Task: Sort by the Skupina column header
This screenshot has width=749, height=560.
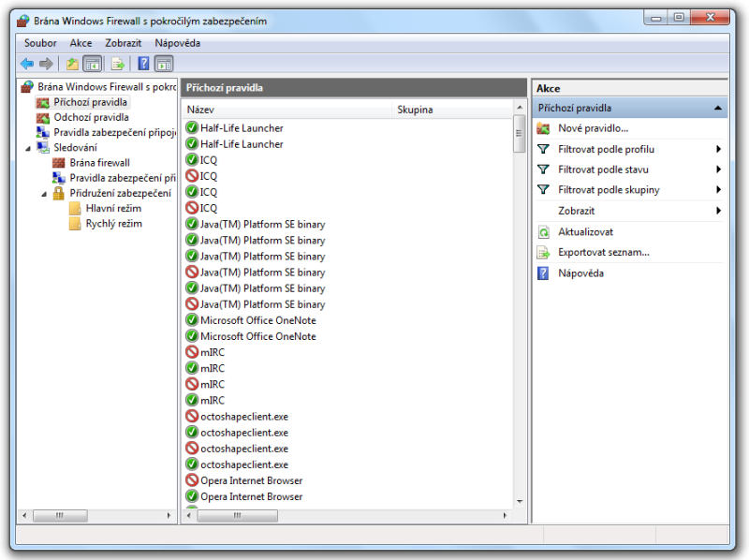Action: click(452, 110)
